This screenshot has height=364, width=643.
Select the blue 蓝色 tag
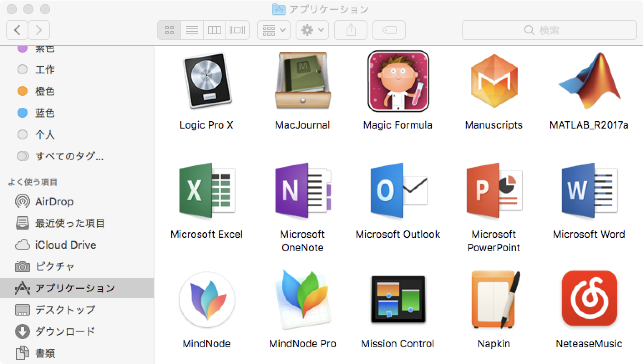(77, 113)
